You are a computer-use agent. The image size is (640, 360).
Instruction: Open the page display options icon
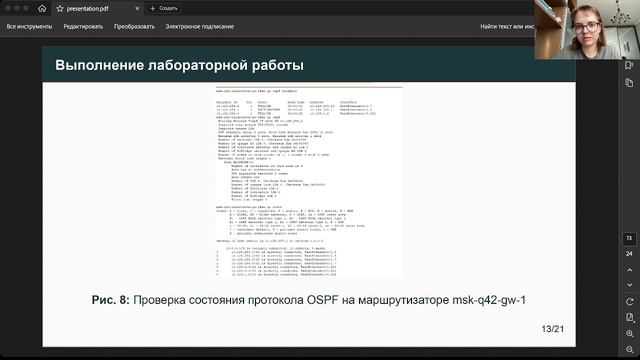[x=629, y=318]
